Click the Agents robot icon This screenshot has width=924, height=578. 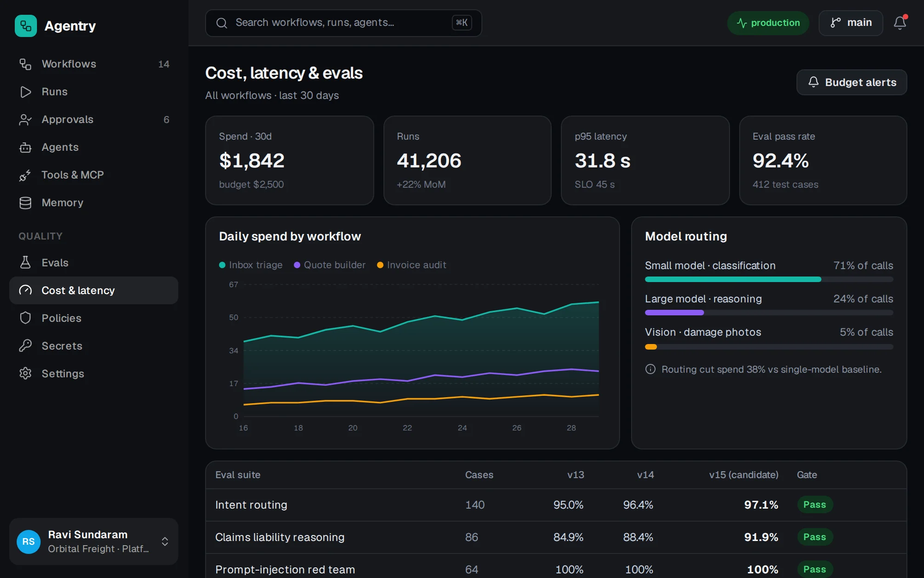point(25,147)
